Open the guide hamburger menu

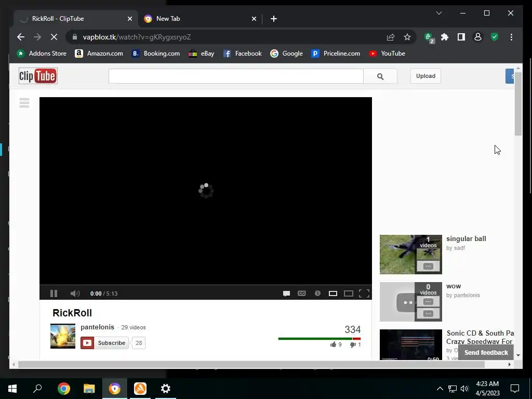pyautogui.click(x=24, y=102)
